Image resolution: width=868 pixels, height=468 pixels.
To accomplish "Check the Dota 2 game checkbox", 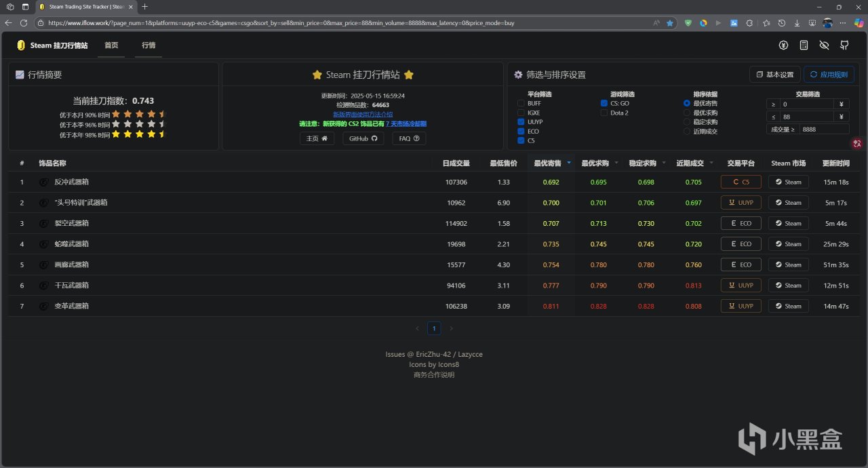I will click(604, 113).
